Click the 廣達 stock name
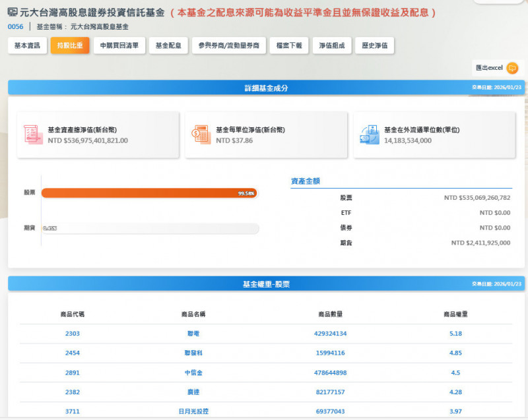This screenshot has width=528, height=420. coord(193,392)
